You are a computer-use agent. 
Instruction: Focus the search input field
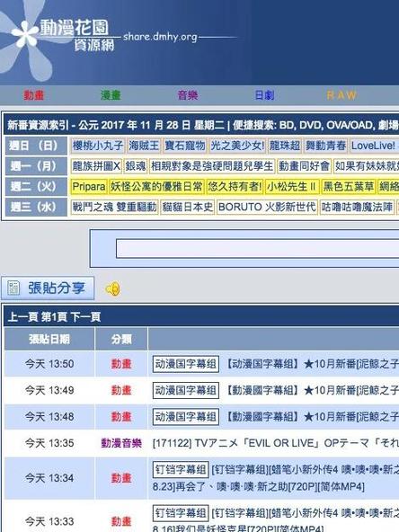[258, 249]
